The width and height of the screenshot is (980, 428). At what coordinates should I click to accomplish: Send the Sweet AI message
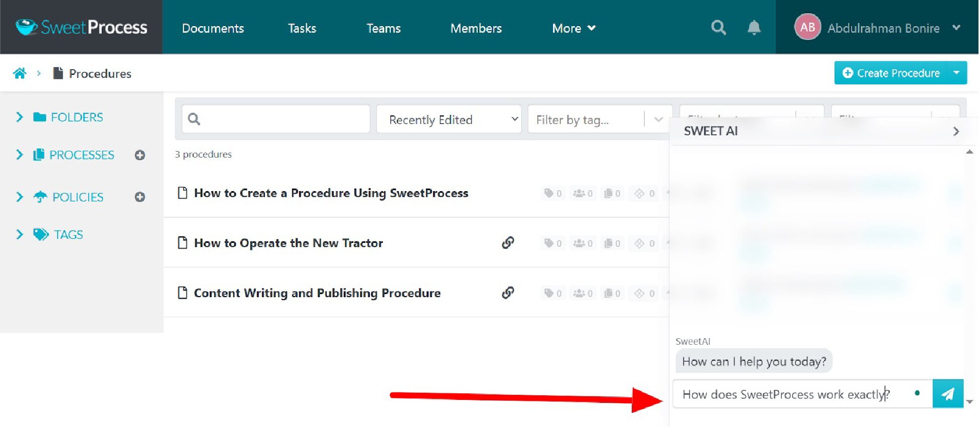[947, 394]
